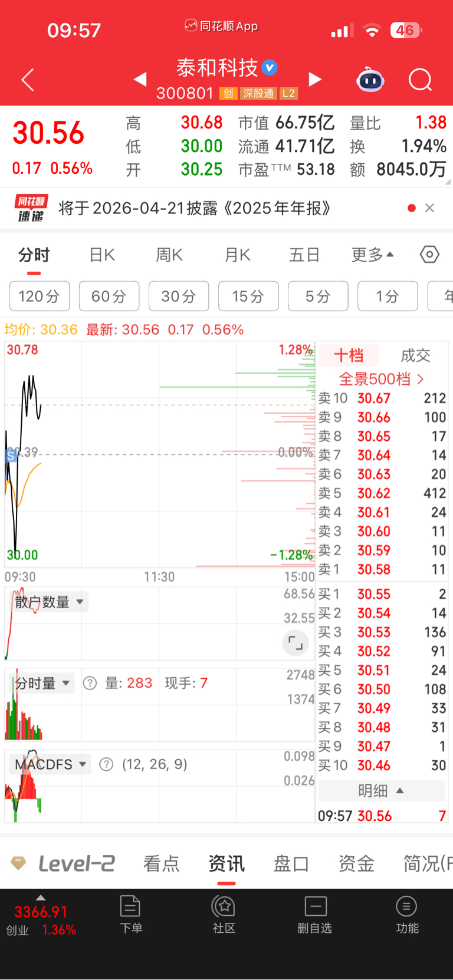This screenshot has height=980, width=453.
Task: Select the 1分 period button
Action: pos(388,296)
